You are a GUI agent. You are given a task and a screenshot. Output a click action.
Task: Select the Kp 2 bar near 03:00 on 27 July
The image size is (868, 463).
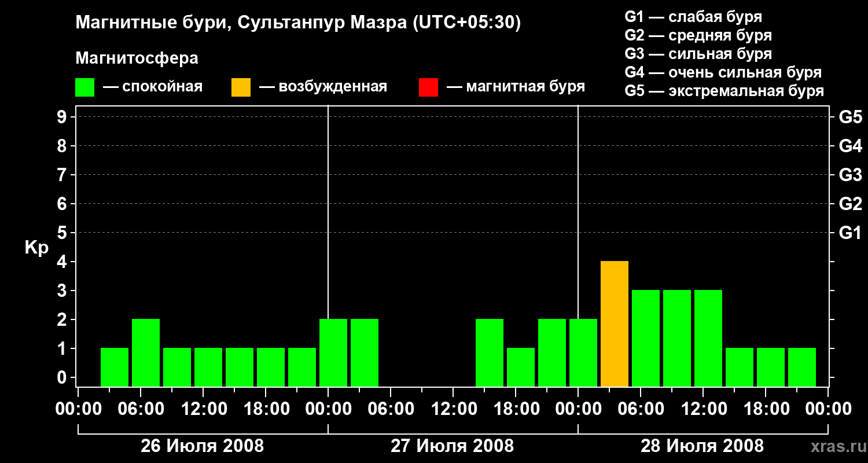[365, 353]
